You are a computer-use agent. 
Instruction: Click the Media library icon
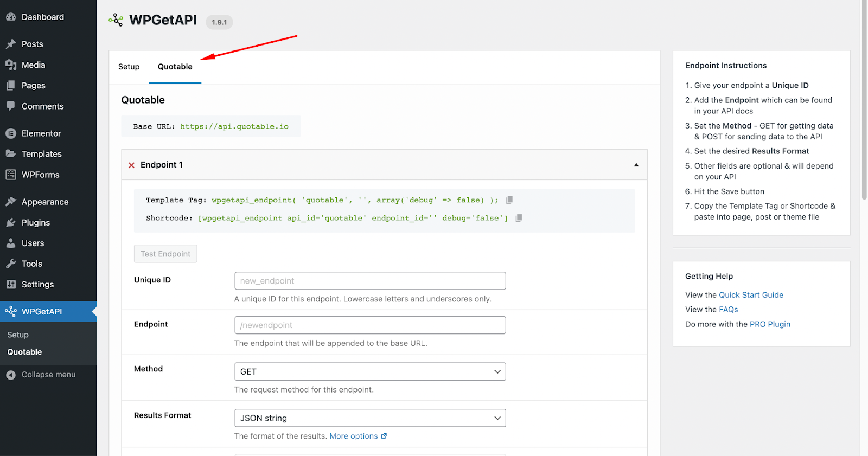tap(11, 65)
